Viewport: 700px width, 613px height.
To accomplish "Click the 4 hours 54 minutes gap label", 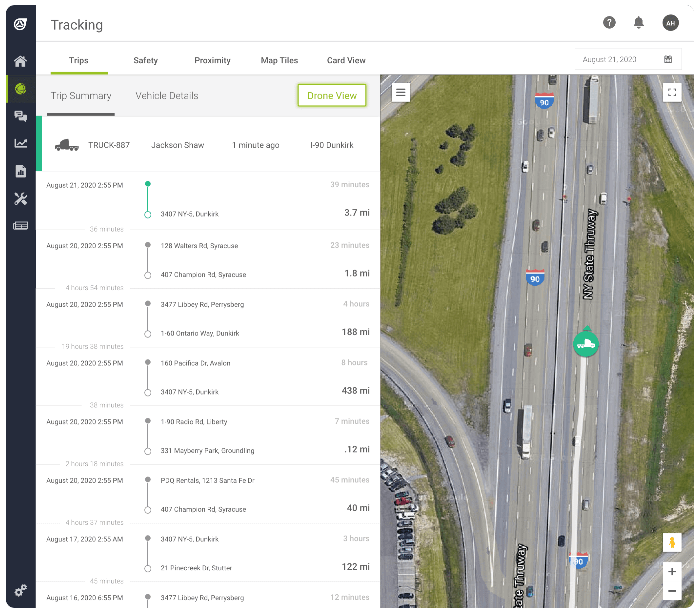I will [94, 288].
